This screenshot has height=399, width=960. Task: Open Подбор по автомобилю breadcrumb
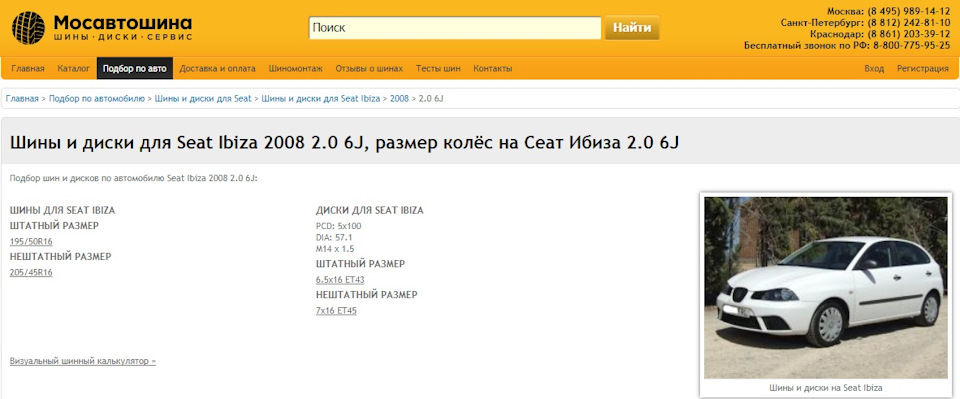pyautogui.click(x=97, y=99)
